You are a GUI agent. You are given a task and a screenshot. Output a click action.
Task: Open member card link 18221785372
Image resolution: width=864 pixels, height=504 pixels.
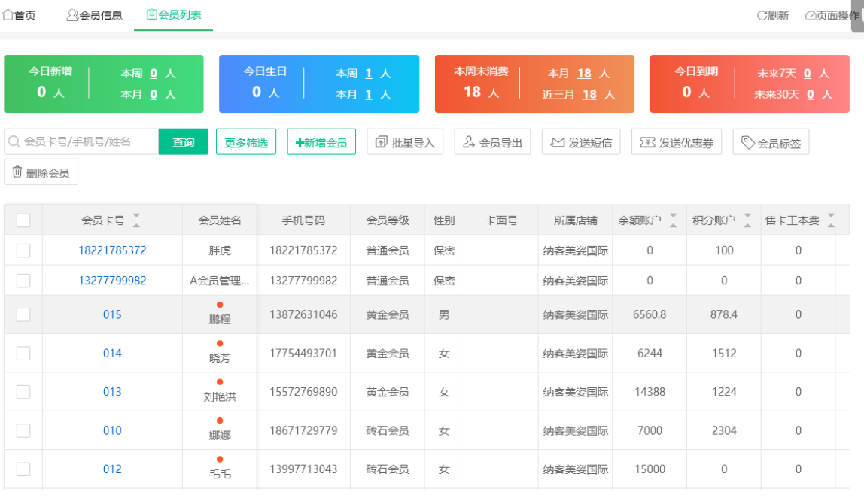click(112, 250)
